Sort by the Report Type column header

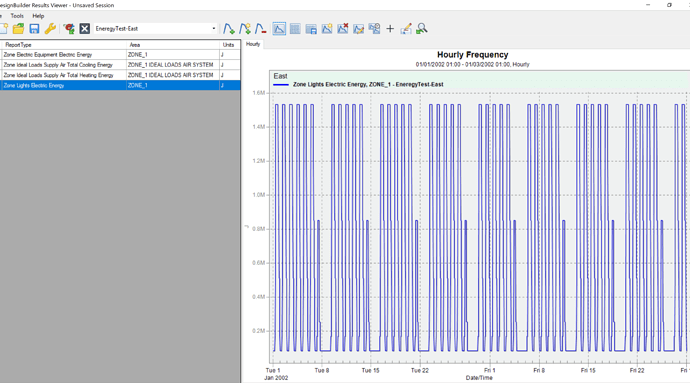click(63, 44)
